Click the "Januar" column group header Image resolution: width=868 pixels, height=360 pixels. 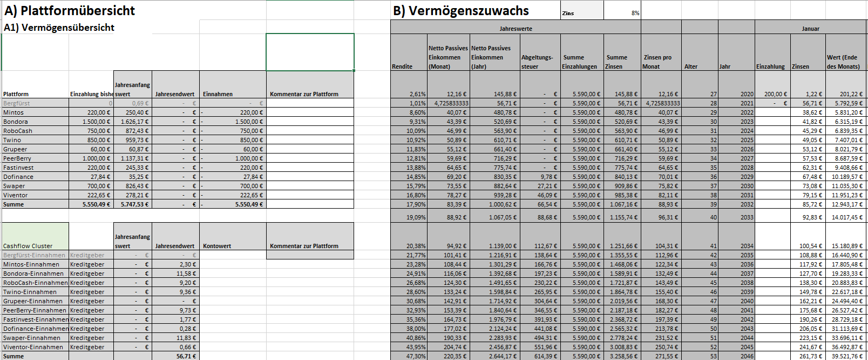(810, 29)
